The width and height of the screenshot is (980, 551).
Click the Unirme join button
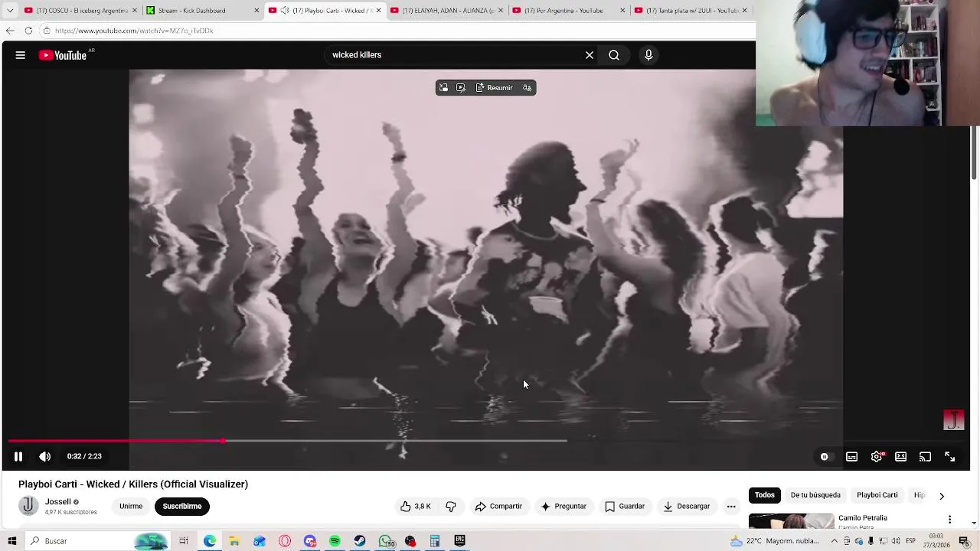tap(131, 506)
